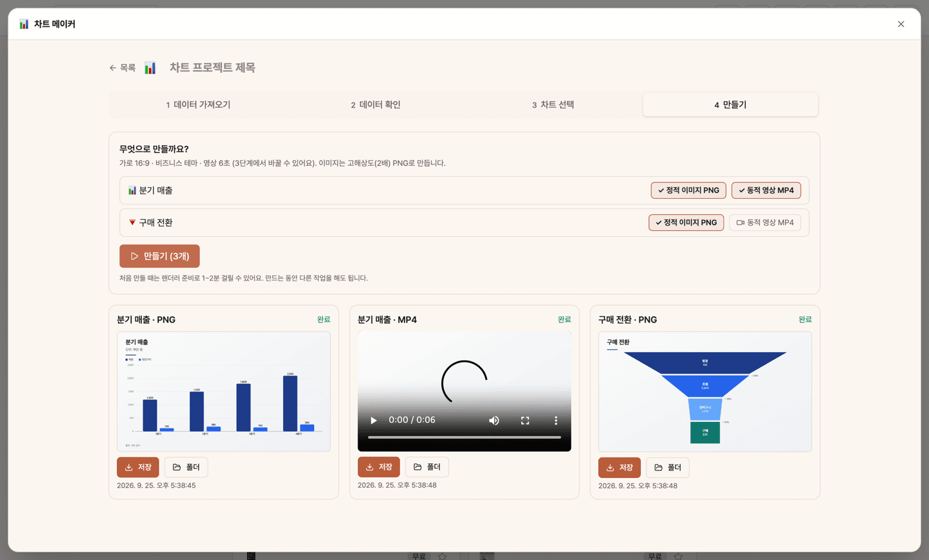
Task: Go back to list with 목록 arrow
Action: (123, 68)
